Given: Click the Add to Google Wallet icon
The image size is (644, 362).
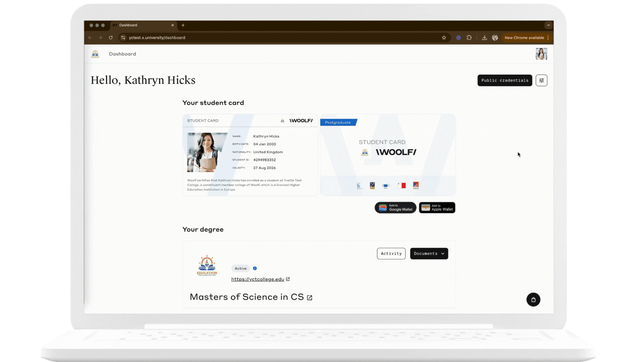Looking at the screenshot, I should [395, 207].
